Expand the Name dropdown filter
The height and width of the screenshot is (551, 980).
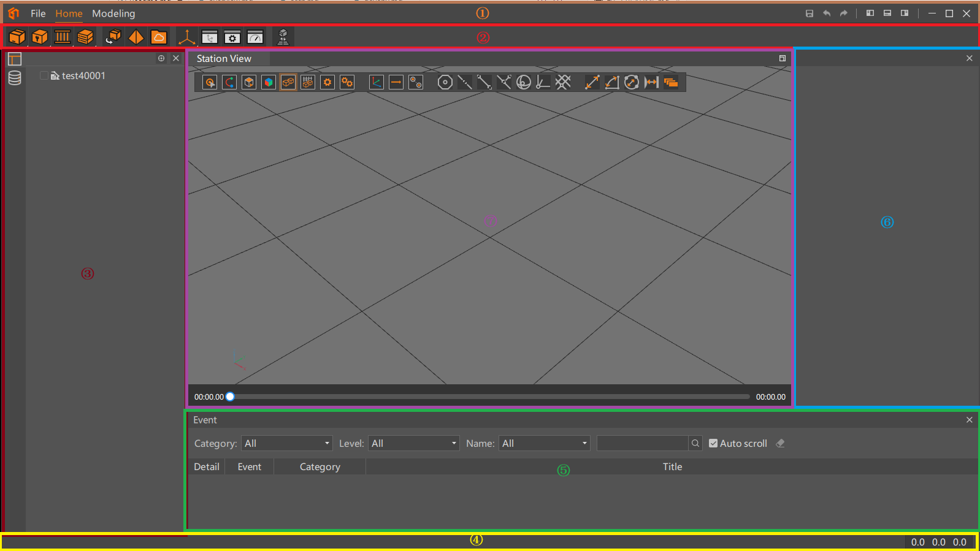point(544,443)
